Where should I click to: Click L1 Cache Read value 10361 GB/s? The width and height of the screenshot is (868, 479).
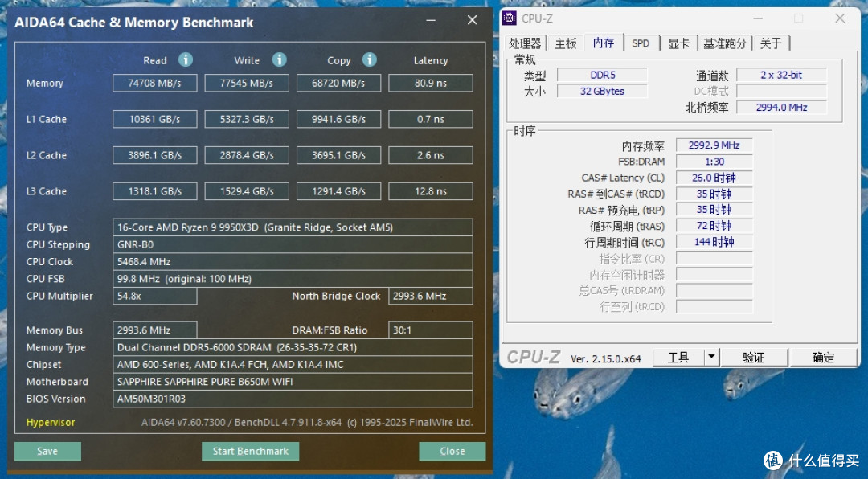(155, 119)
